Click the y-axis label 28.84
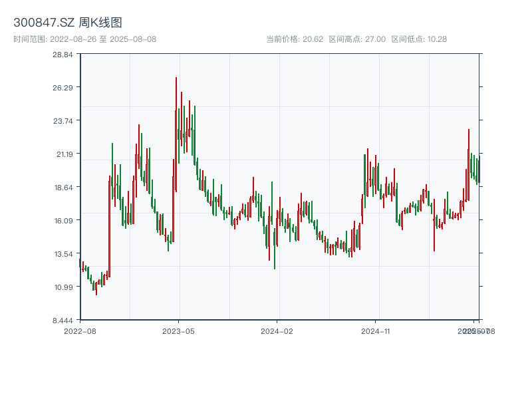The height and width of the screenshot is (399, 532). pyautogui.click(x=63, y=55)
